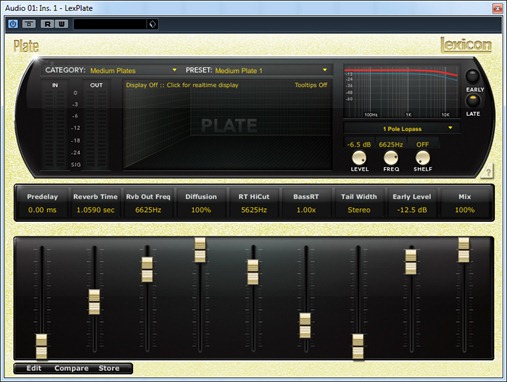Click the RT HiCut fader handle
This screenshot has width=507, height=382.
[253, 272]
